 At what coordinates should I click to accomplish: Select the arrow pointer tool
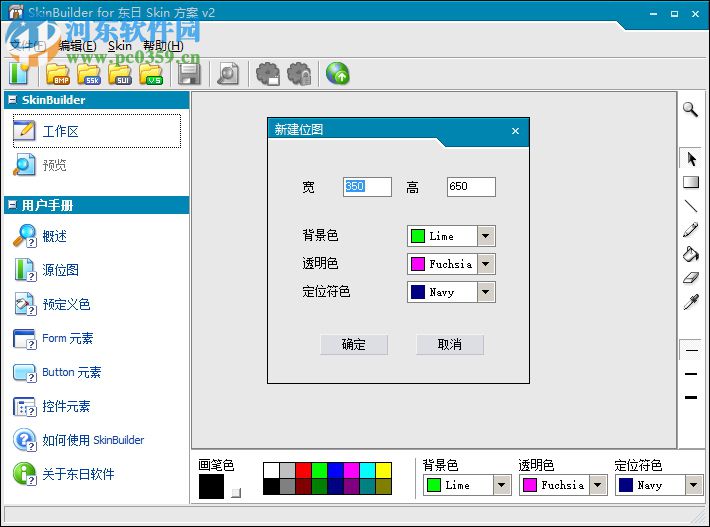(691, 159)
